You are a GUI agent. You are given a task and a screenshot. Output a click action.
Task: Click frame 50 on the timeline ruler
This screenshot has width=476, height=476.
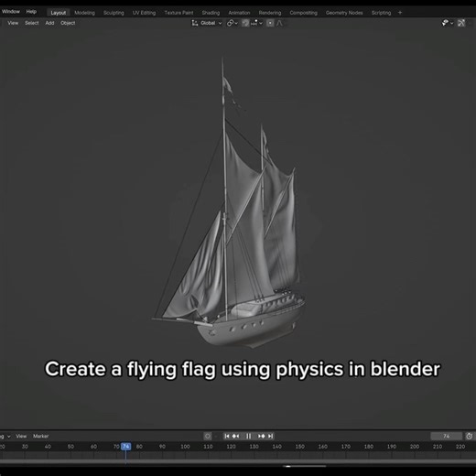pos(70,447)
